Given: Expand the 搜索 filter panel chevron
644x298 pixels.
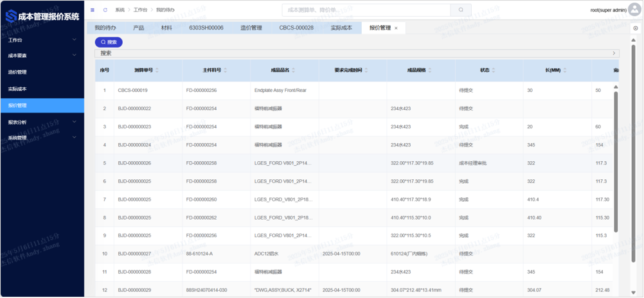Looking at the screenshot, I should point(614,53).
